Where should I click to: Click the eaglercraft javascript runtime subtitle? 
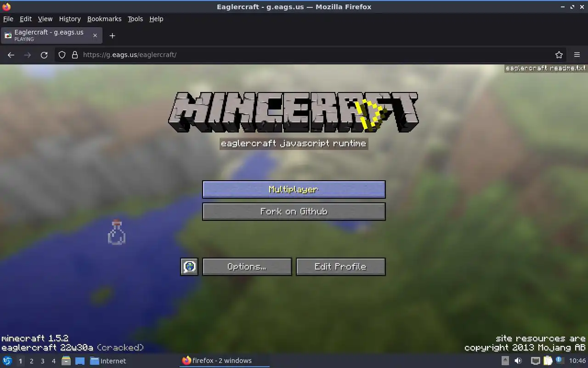294,144
